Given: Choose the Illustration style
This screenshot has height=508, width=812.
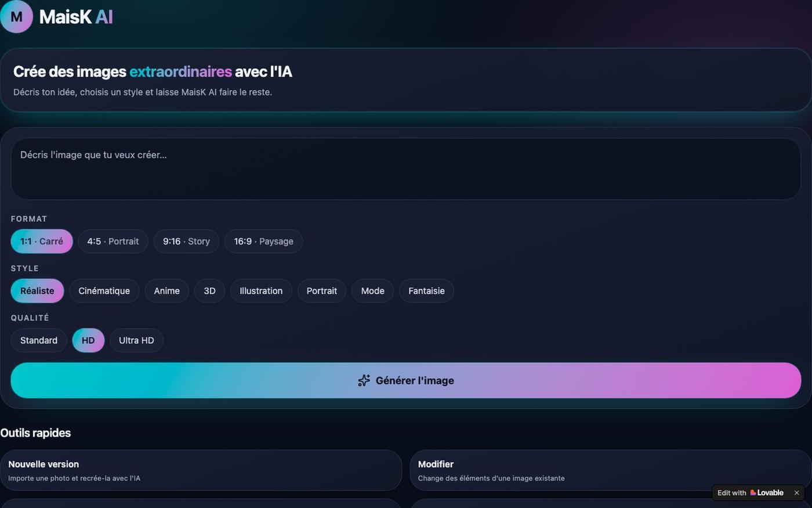Looking at the screenshot, I should (261, 291).
